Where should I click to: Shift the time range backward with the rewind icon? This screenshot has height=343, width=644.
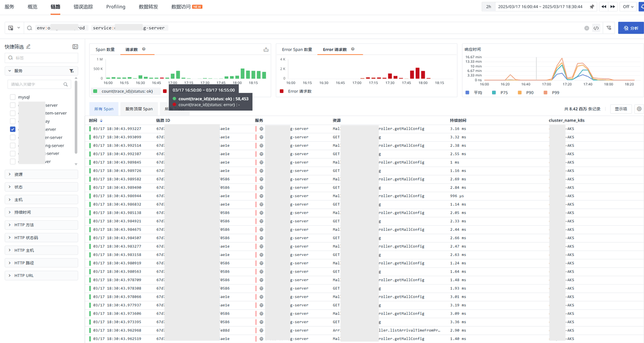click(x=604, y=7)
